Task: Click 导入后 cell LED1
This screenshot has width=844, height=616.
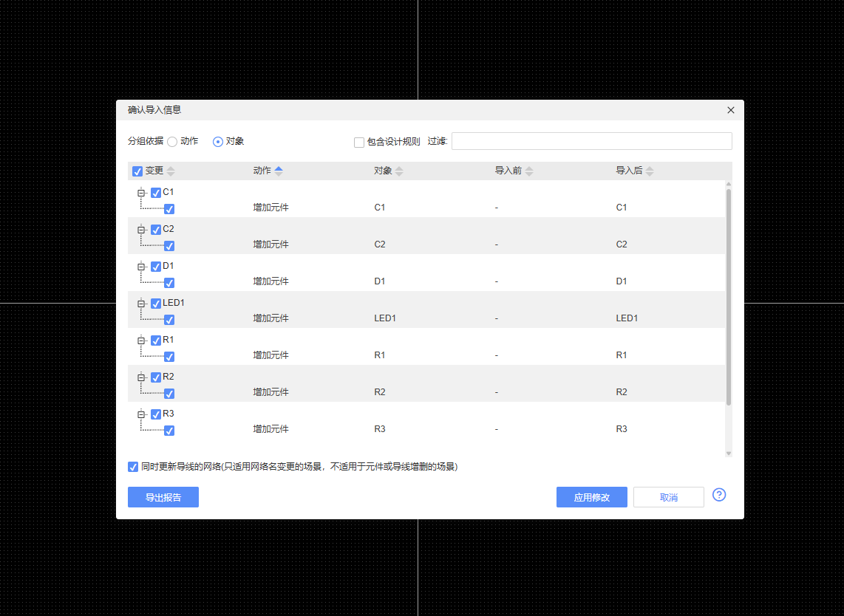Action: (x=627, y=318)
